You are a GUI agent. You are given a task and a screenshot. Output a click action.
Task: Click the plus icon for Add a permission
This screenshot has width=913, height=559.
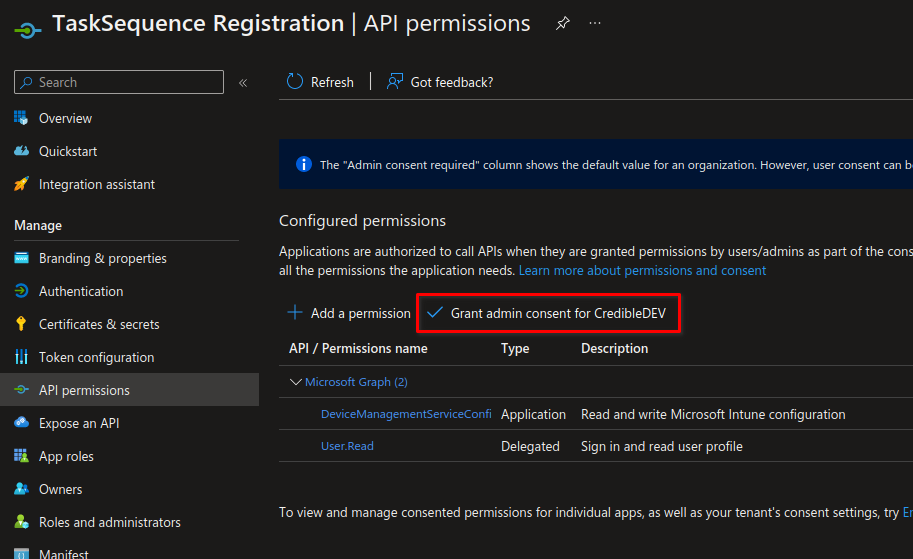[x=295, y=313]
